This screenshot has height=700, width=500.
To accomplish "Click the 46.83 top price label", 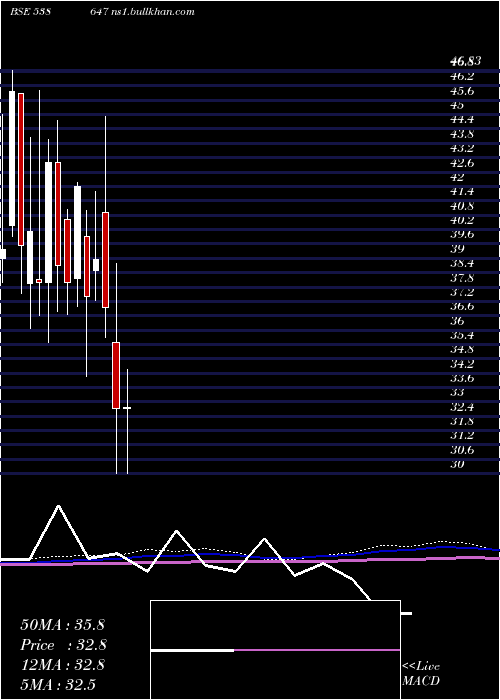I will pyautogui.click(x=465, y=62).
